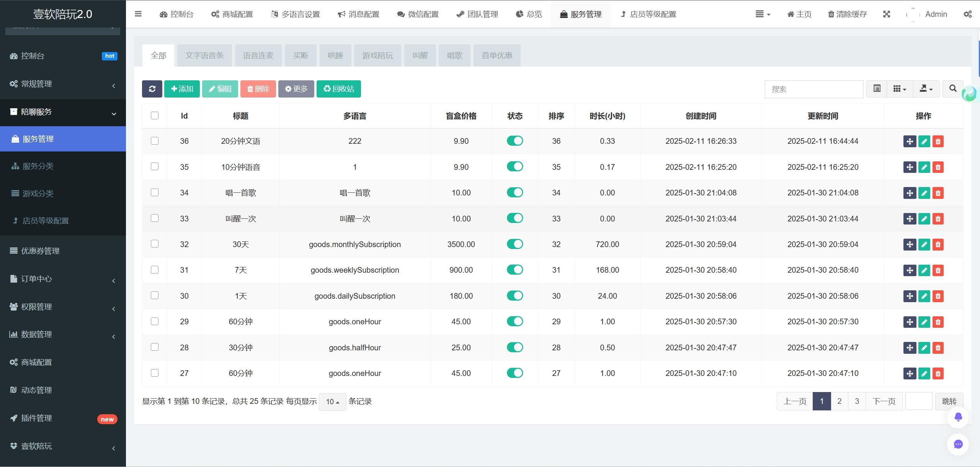Disable the status toggle for 10分钟语音
This screenshot has height=467, width=980.
[514, 166]
